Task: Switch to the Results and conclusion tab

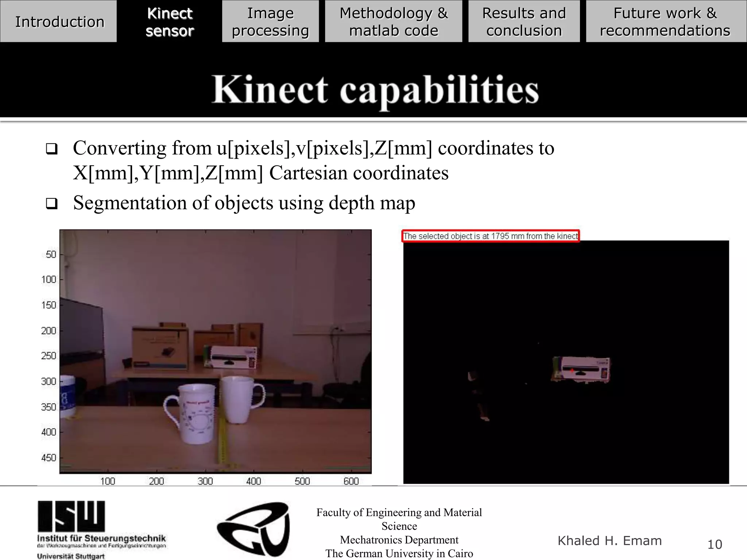Action: click(524, 21)
